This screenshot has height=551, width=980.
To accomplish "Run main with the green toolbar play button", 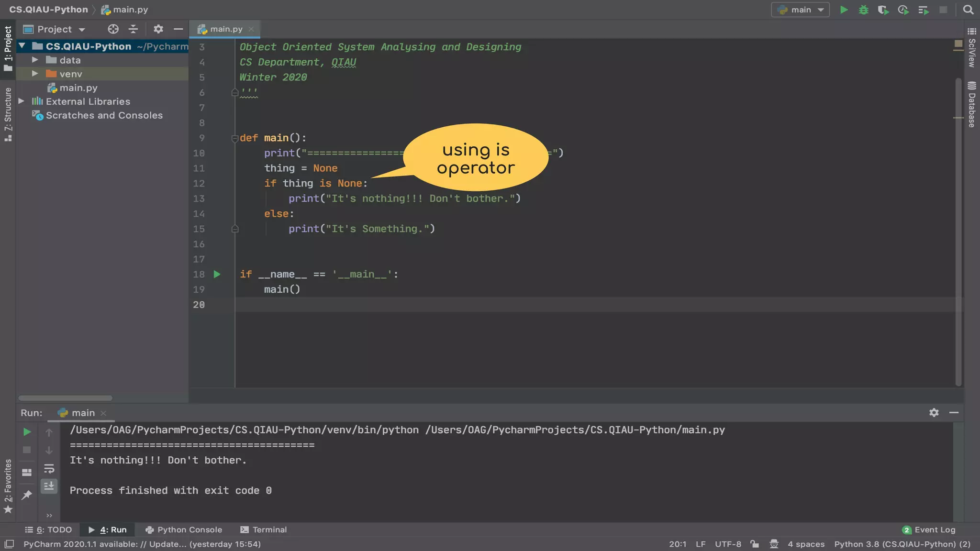I will click(x=844, y=10).
